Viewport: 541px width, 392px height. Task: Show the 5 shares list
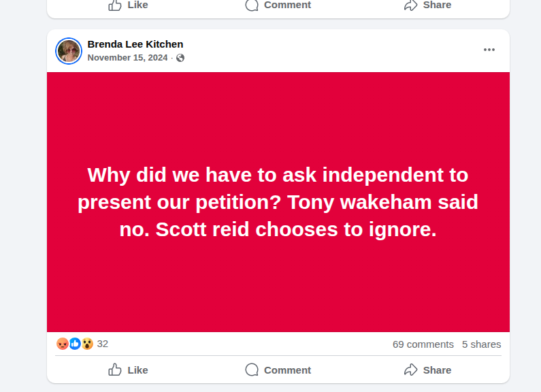(x=481, y=344)
